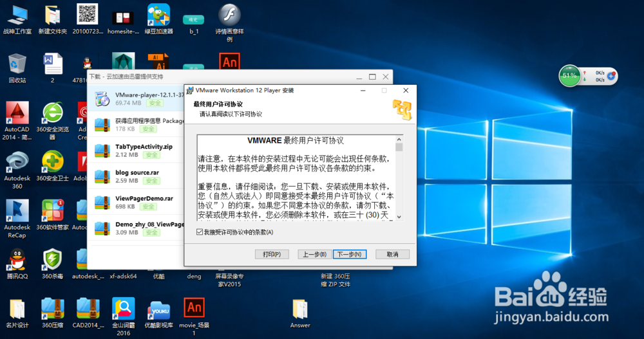Click 安全 badge of VMware-player download
644x339 pixels.
[x=155, y=104]
